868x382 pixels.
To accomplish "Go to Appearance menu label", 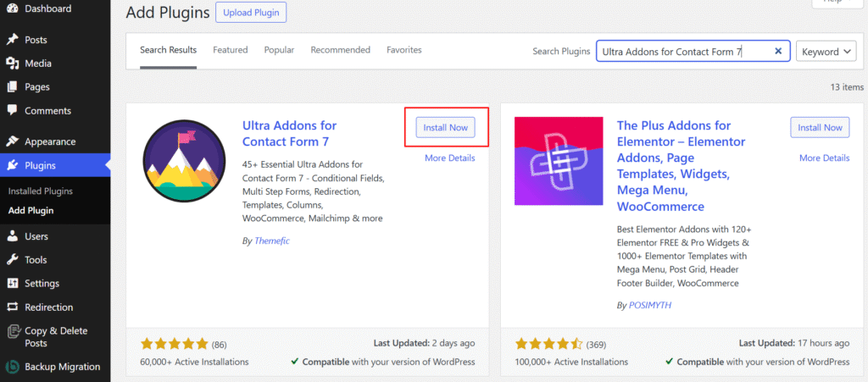I will pyautogui.click(x=50, y=141).
